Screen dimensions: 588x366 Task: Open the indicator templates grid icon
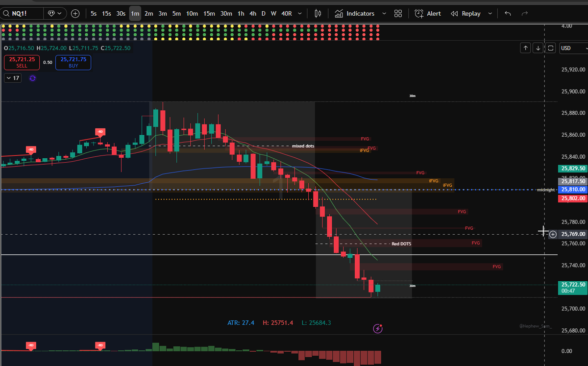[398, 14]
